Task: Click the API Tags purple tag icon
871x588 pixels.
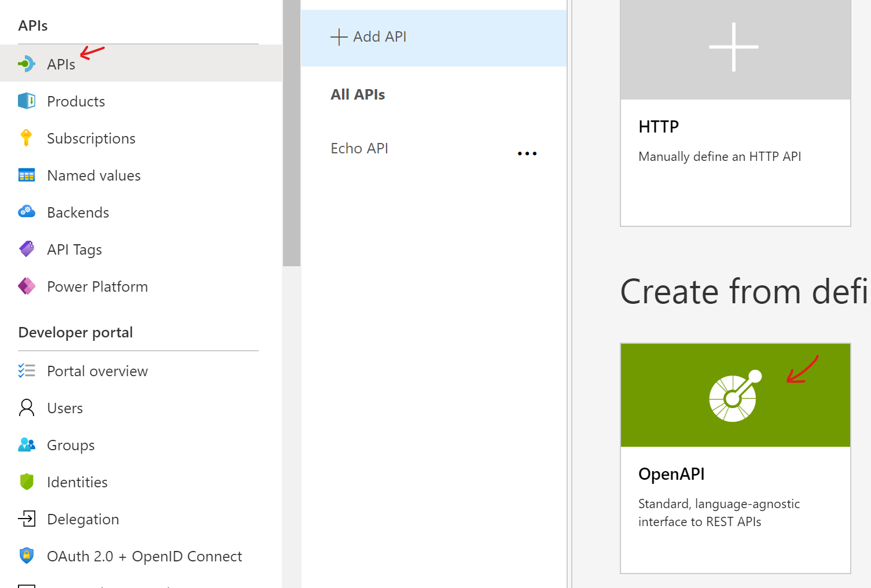Action: tap(27, 249)
